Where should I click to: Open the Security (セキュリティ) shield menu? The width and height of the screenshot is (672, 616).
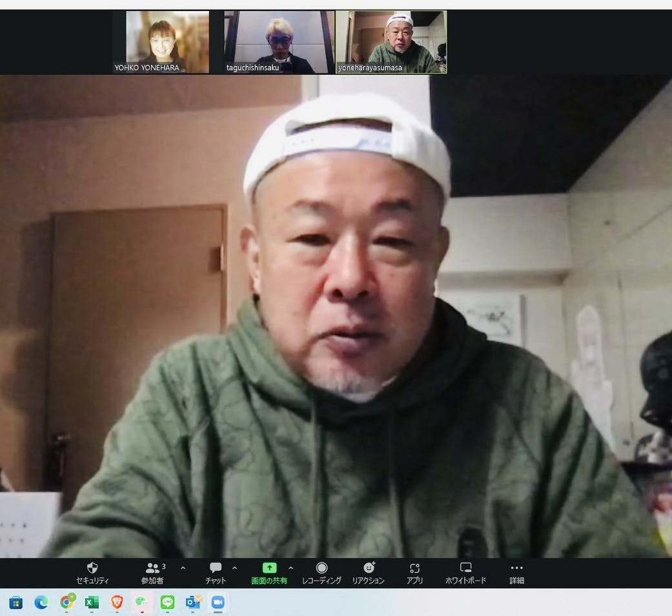coord(92,572)
